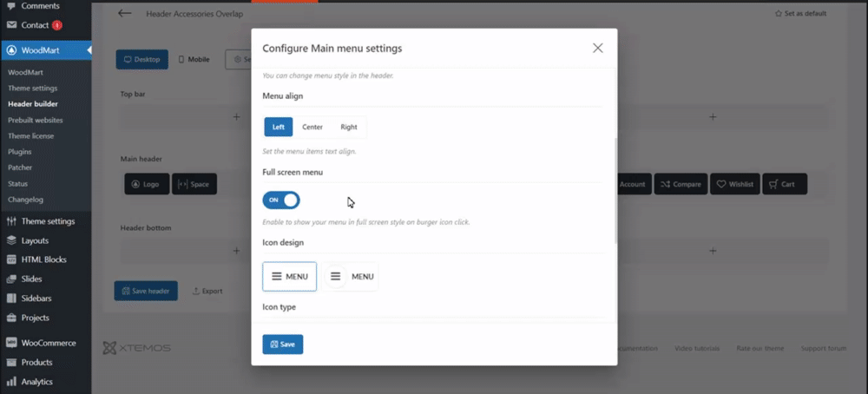Add element to Top bar left column

tap(236, 117)
